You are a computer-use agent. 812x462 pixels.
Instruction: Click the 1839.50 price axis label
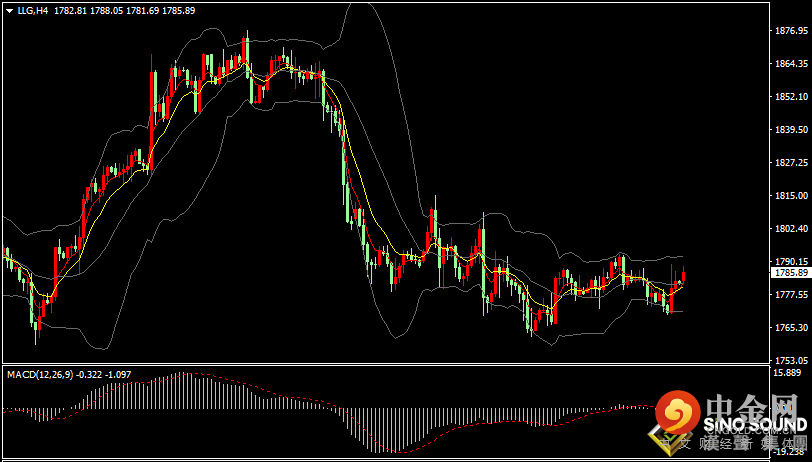(790, 129)
